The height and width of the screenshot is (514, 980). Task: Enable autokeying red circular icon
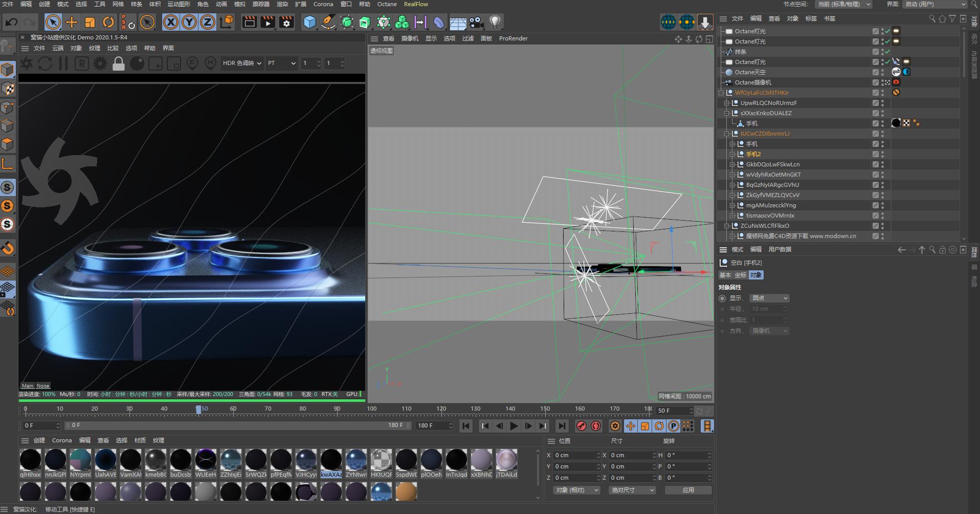pyautogui.click(x=596, y=426)
